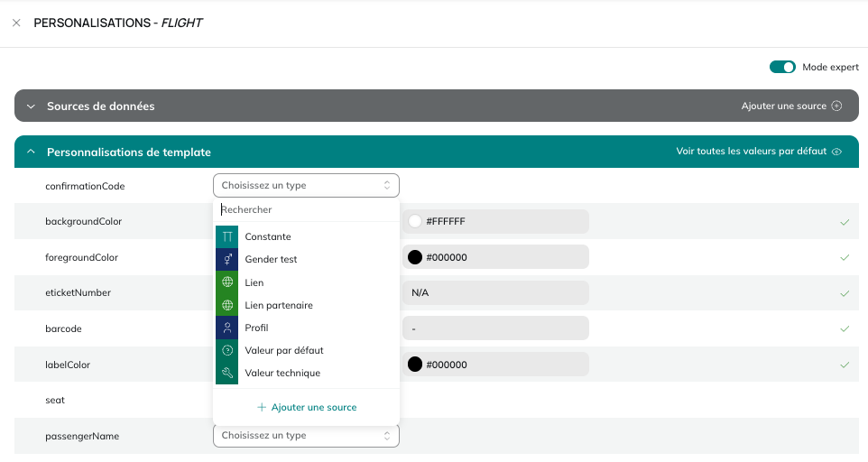The image size is (868, 462).
Task: Open the confirmationCode type dropdown
Action: (306, 185)
